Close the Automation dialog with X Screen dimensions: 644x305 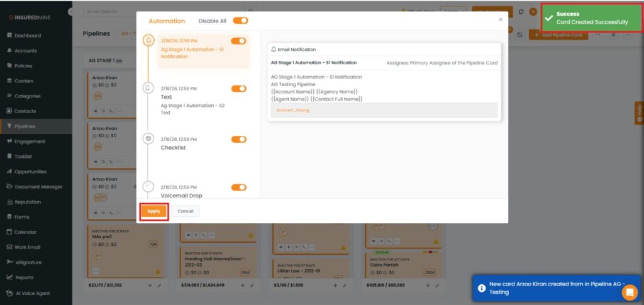[501, 19]
